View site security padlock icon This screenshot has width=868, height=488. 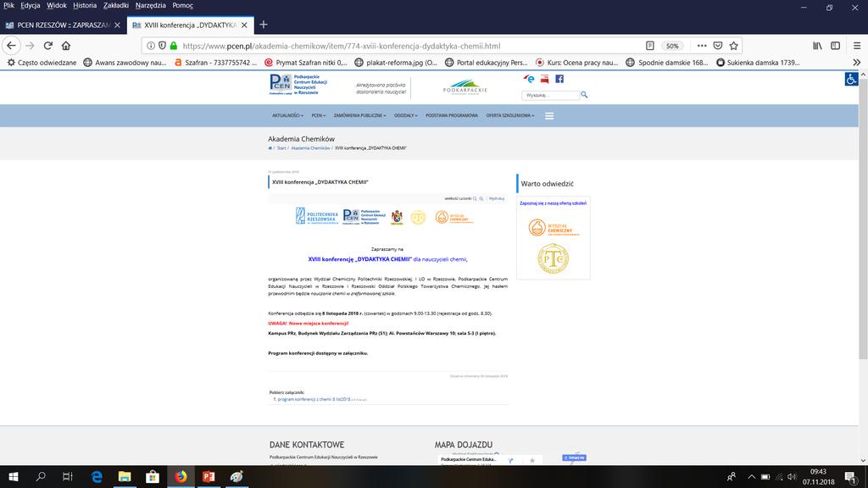point(174,46)
